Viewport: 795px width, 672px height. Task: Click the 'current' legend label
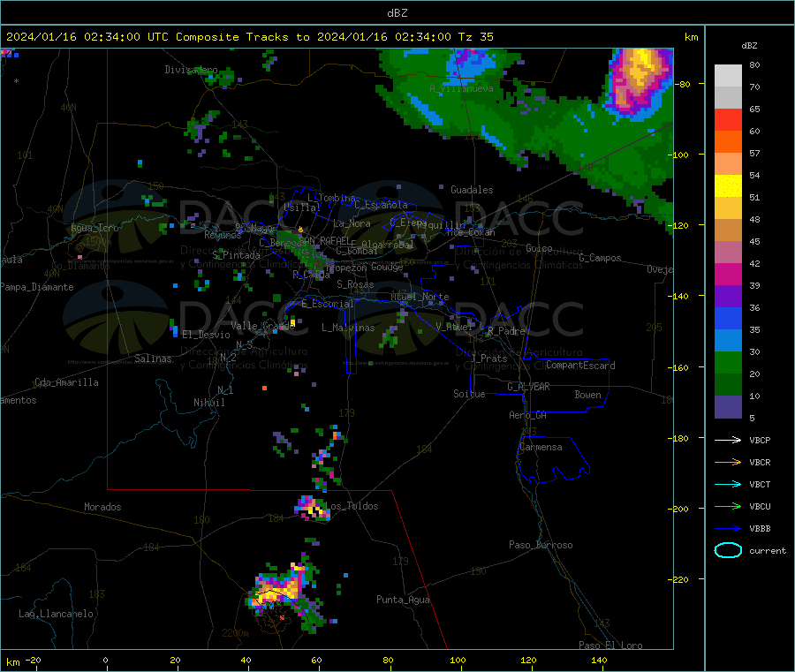pyautogui.click(x=767, y=550)
